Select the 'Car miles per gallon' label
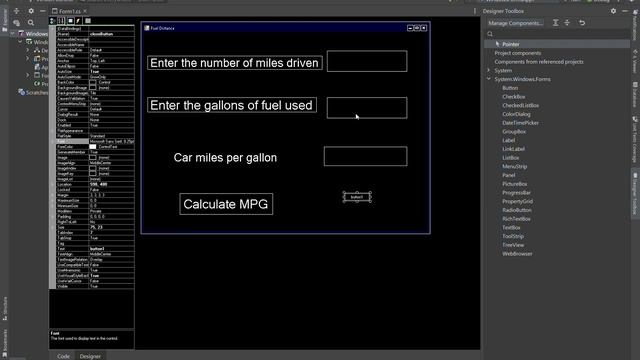Viewport: 640px width, 360px height. (x=225, y=158)
